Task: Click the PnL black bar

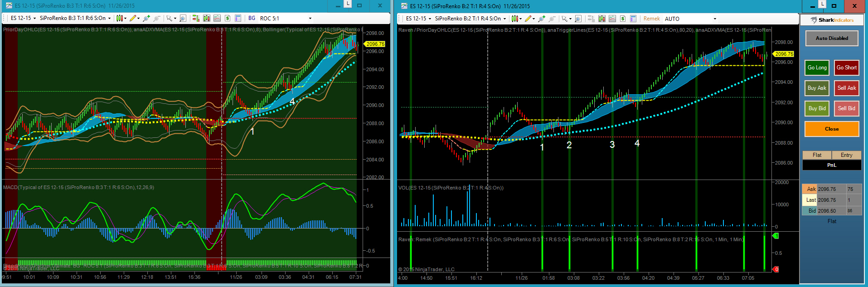Action: (x=832, y=165)
